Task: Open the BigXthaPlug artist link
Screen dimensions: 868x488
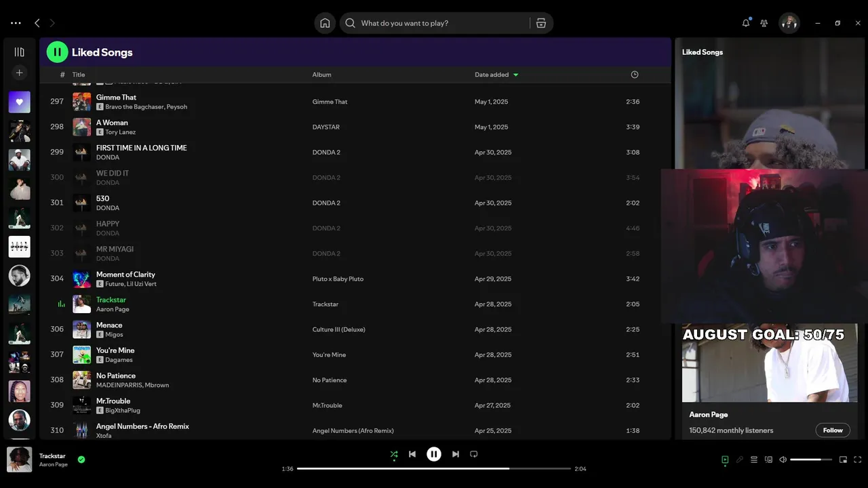Action: (x=123, y=411)
